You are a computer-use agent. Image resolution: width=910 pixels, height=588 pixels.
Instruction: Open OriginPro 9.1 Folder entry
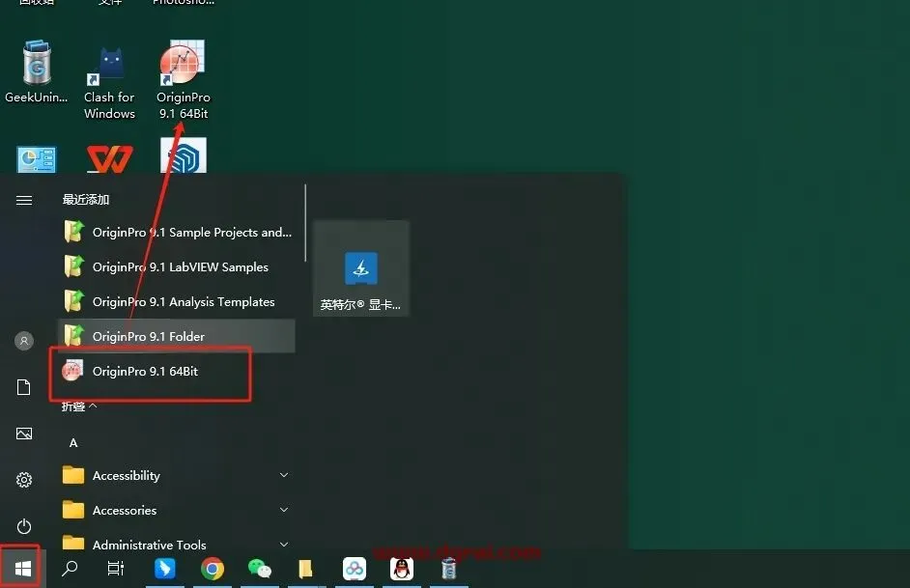coord(177,336)
